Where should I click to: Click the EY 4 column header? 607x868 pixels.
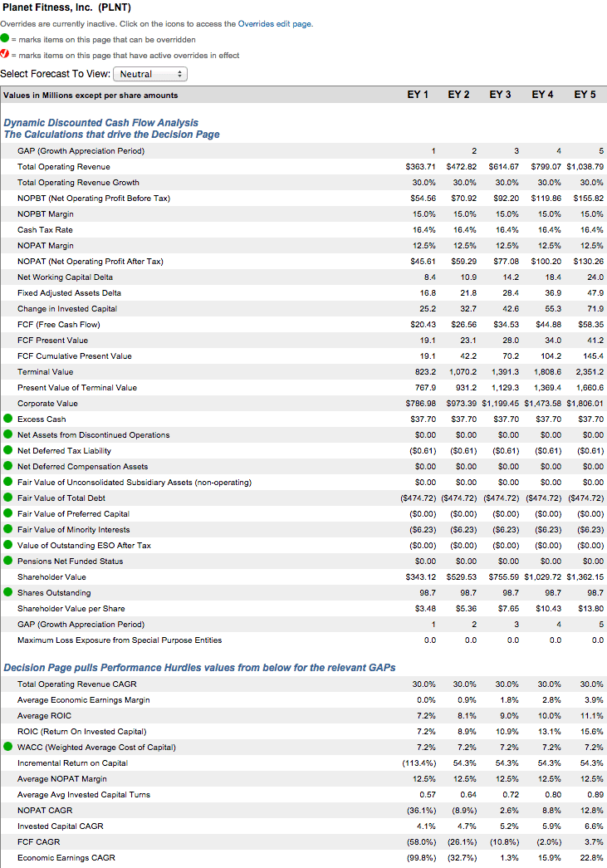[x=542, y=95]
